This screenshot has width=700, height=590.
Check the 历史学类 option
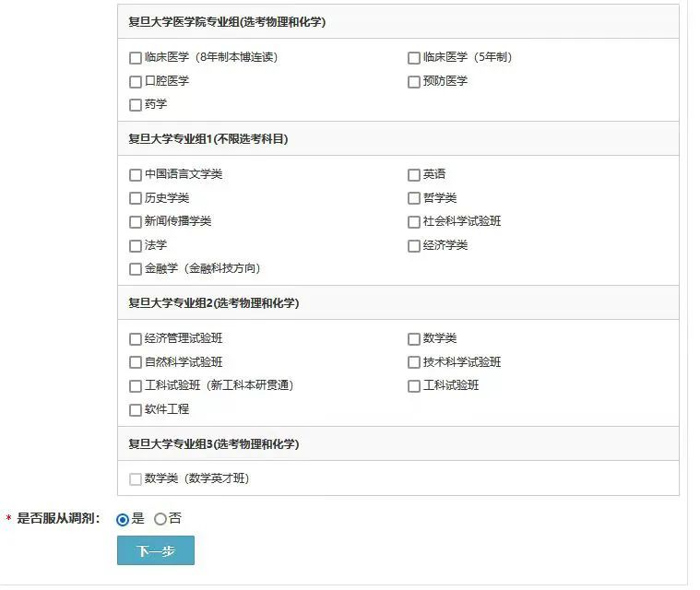(136, 198)
